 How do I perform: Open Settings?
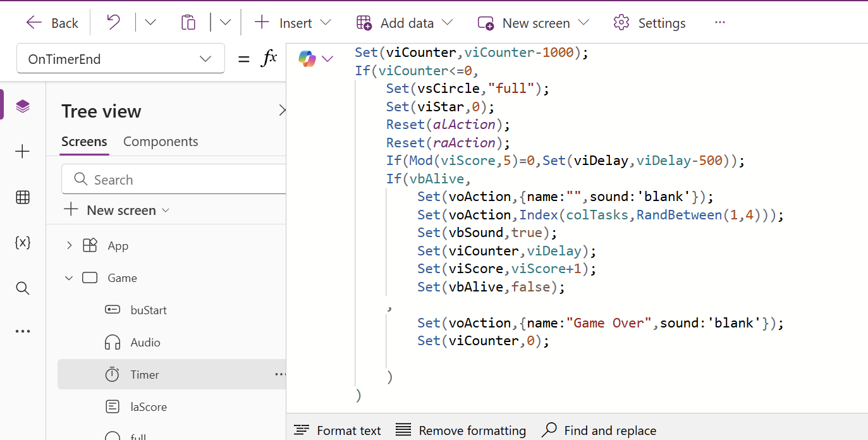[649, 23]
